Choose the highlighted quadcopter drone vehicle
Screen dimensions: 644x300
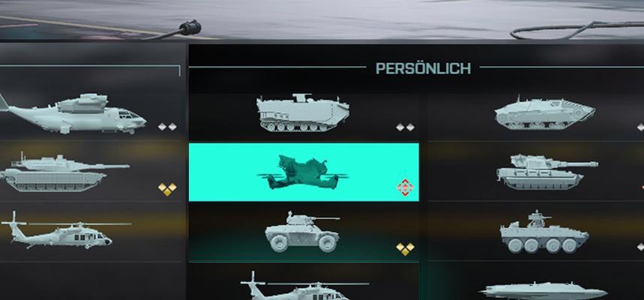[x=304, y=172]
